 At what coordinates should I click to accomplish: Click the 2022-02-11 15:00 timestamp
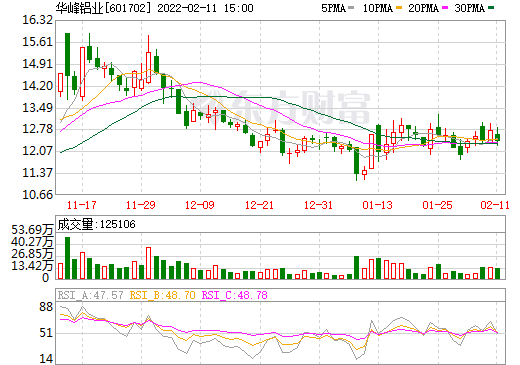click(205, 8)
